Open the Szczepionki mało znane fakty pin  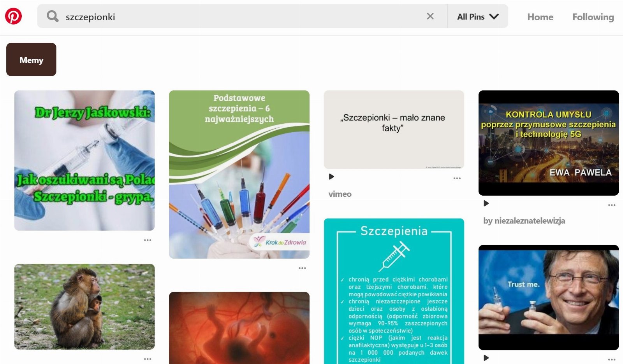tap(394, 129)
